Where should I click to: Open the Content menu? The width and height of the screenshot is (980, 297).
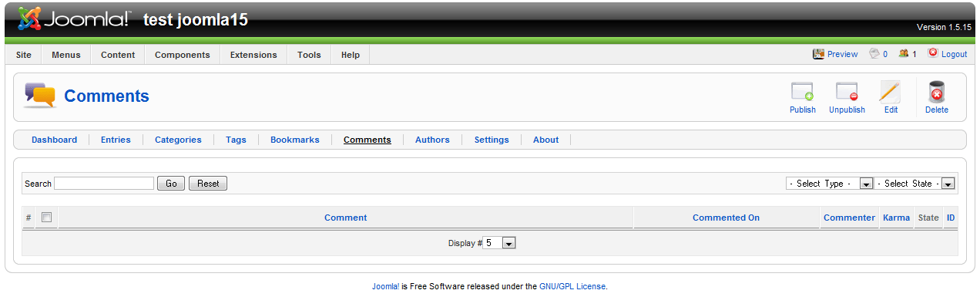pyautogui.click(x=118, y=55)
